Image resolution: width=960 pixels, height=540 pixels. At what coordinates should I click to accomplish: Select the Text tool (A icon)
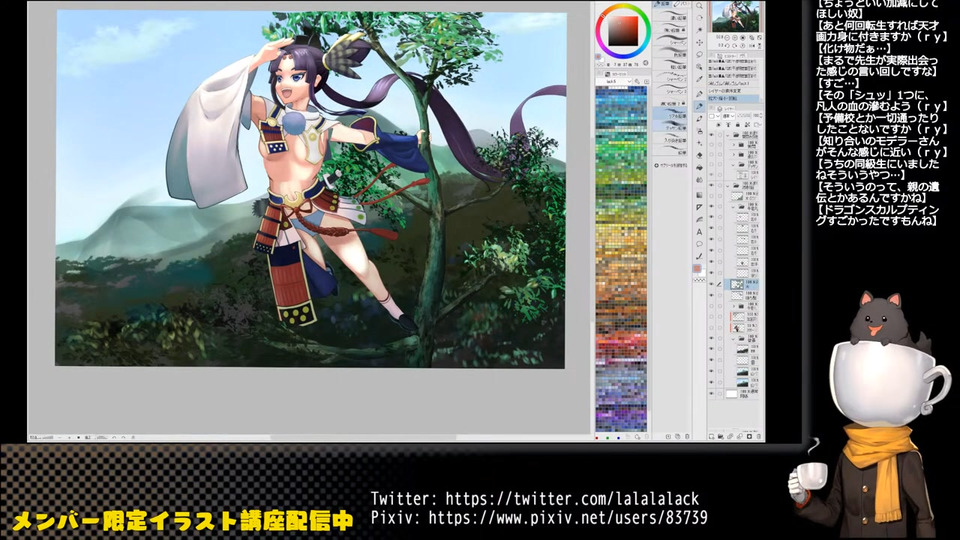coord(699,232)
